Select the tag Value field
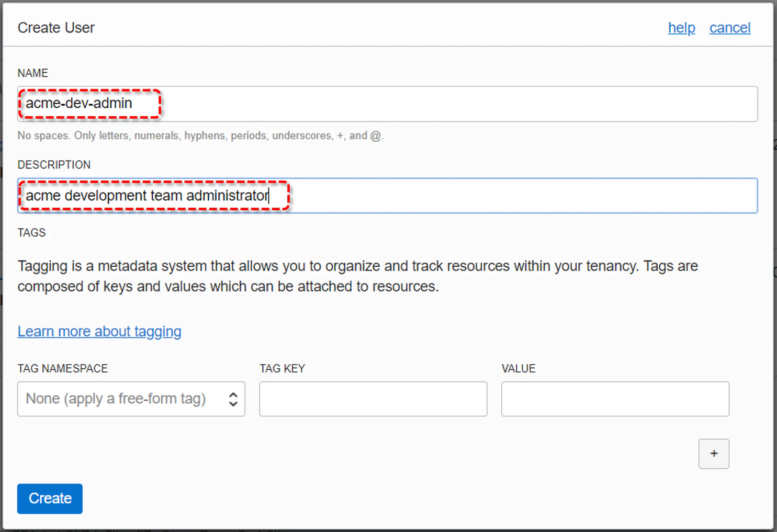777x532 pixels. click(615, 399)
